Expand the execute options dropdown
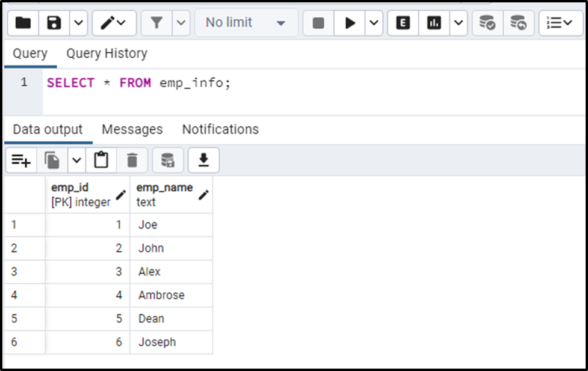This screenshot has height=371, width=588. [374, 23]
